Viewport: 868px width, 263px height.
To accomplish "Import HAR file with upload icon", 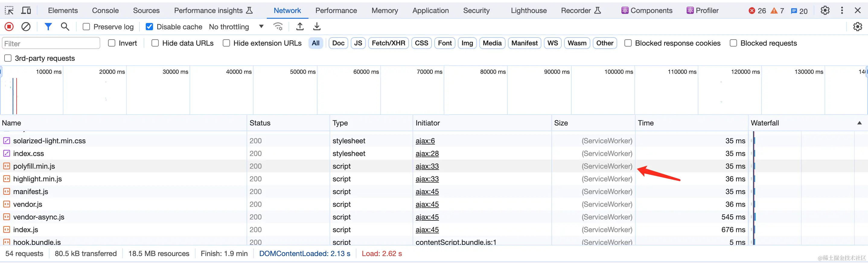I will pos(300,26).
